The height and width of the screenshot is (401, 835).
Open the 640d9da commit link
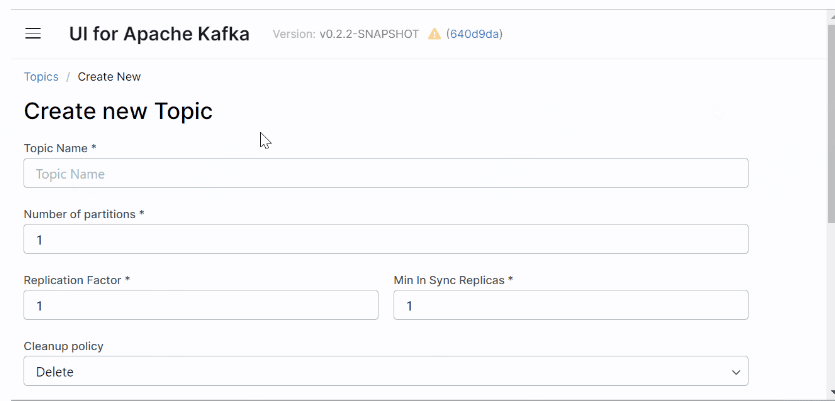tap(474, 34)
